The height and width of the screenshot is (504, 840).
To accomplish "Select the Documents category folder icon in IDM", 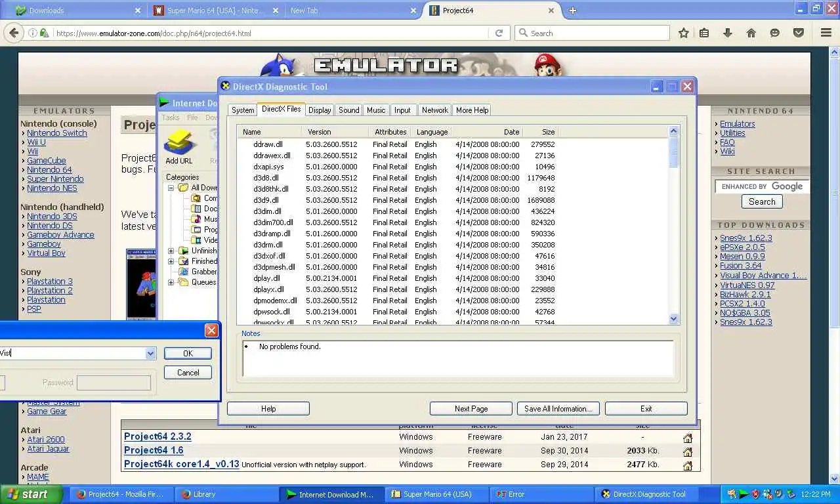I will (x=196, y=209).
